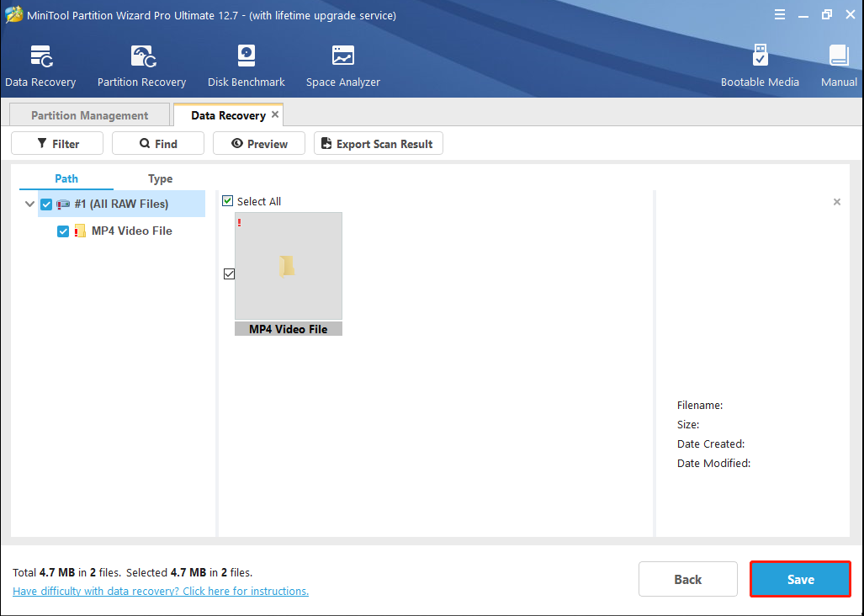Open Space Analyzer
Screen dimensions: 864x616
coord(342,66)
